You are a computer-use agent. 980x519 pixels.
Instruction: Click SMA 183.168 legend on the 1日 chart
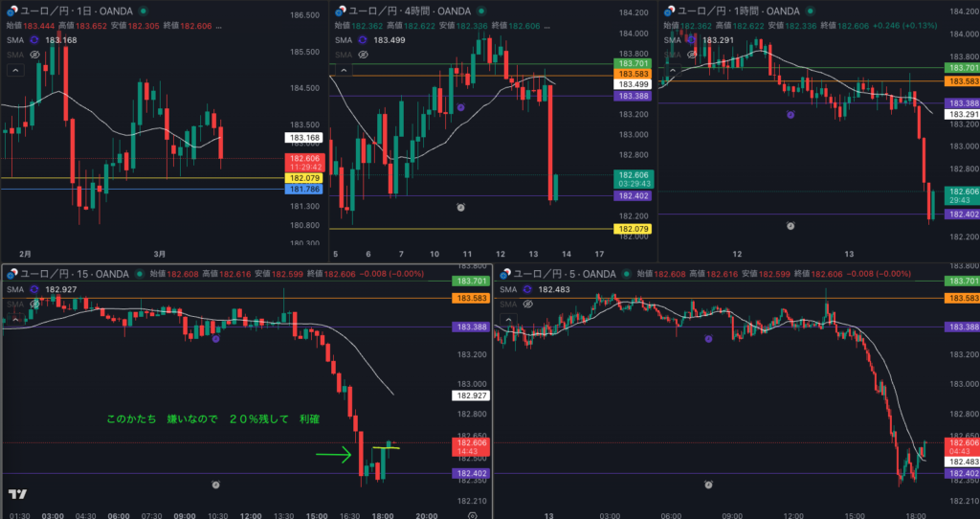click(x=41, y=40)
